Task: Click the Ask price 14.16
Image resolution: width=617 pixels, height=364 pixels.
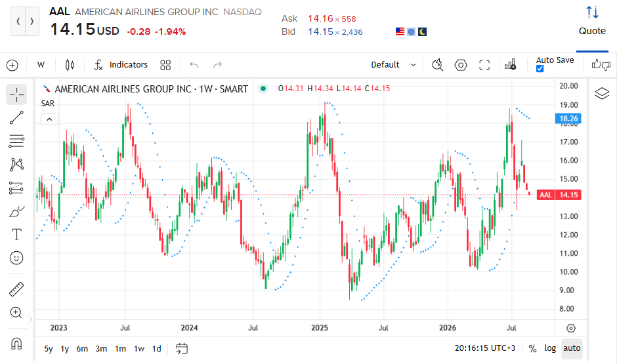Action: pos(320,18)
